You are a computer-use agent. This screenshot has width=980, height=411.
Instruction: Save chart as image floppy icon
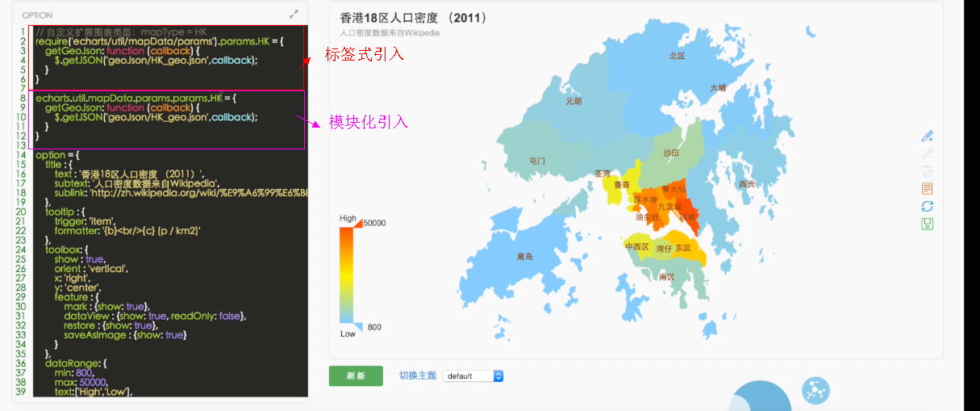point(928,224)
